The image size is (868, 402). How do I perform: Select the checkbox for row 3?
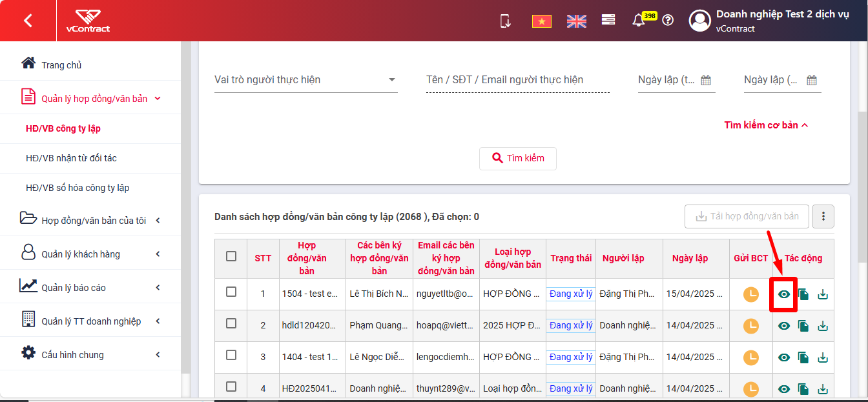[x=231, y=355]
